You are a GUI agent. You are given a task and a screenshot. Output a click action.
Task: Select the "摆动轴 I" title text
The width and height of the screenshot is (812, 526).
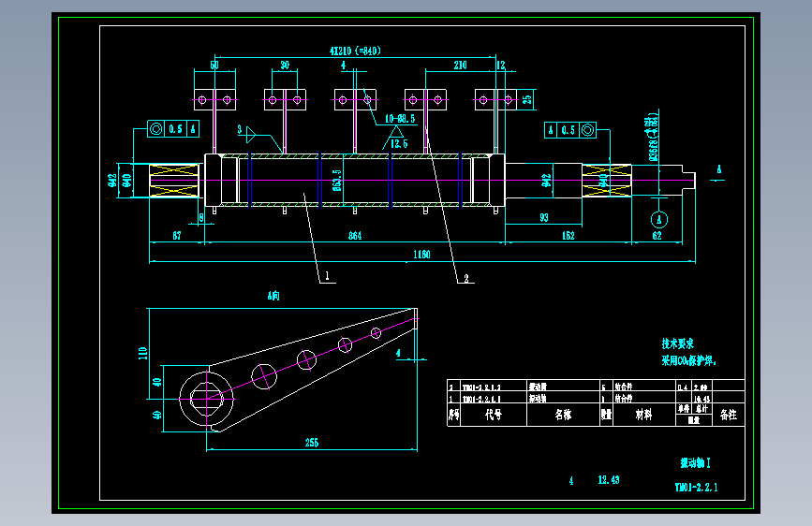pos(696,463)
